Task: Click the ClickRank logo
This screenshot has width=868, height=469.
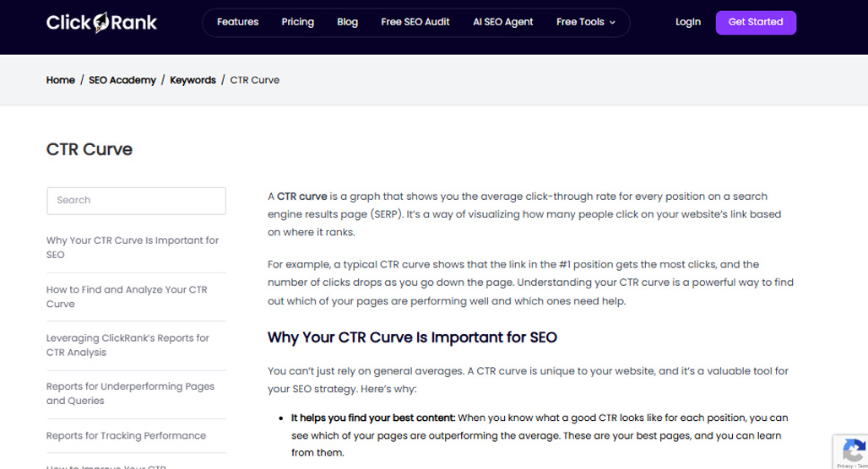Action: (x=101, y=22)
